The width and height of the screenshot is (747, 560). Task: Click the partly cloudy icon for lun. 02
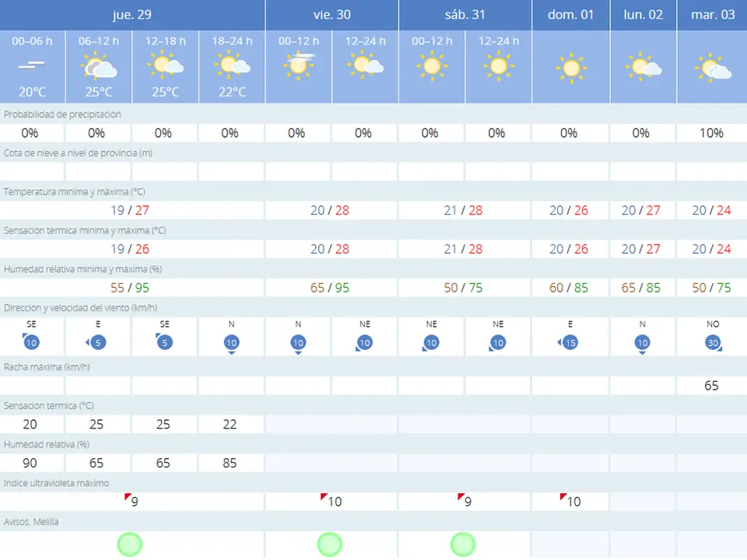644,66
